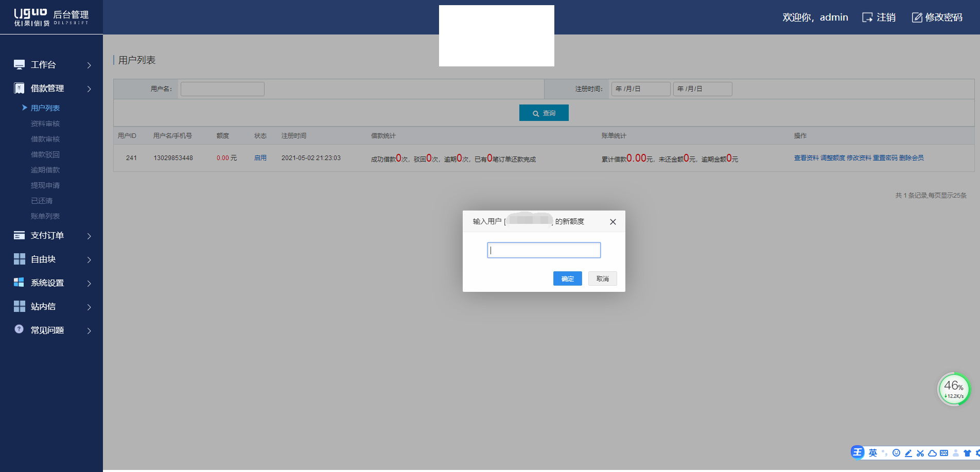Open the 逾期借款 submenu item
980x472 pixels.
pos(45,170)
